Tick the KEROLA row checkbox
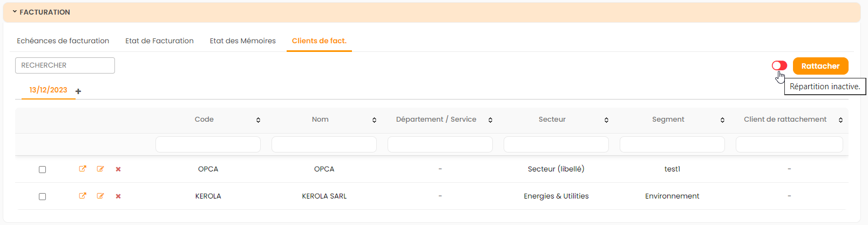Image resolution: width=868 pixels, height=225 pixels. click(43, 196)
